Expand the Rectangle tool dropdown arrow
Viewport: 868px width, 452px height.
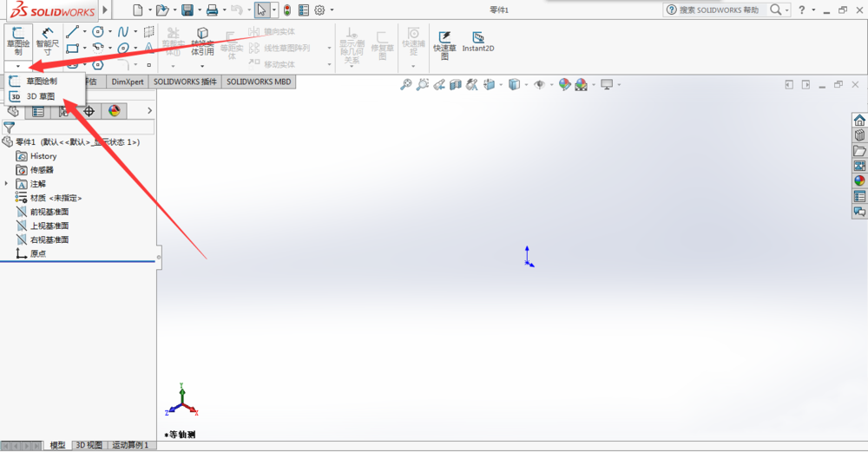pyautogui.click(x=84, y=48)
